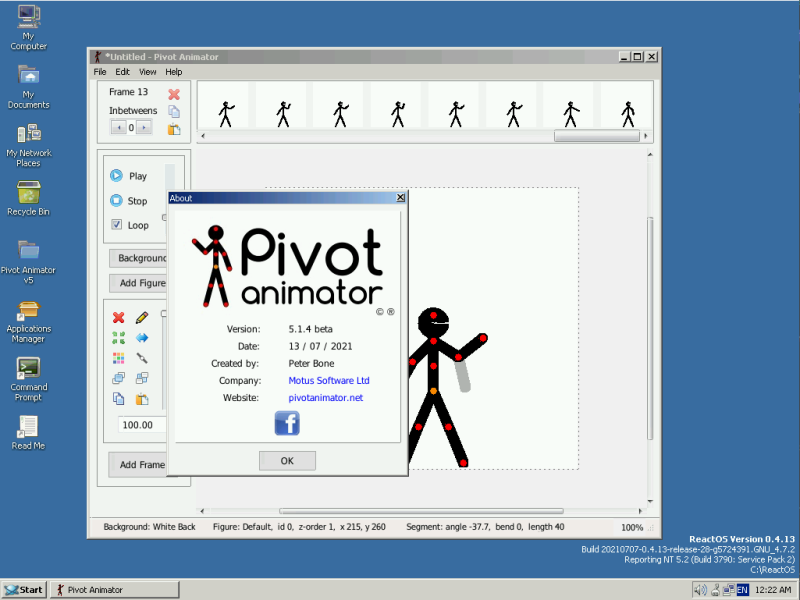Close the About dialog
Image resolution: width=800 pixels, height=600 pixels.
coord(401,197)
